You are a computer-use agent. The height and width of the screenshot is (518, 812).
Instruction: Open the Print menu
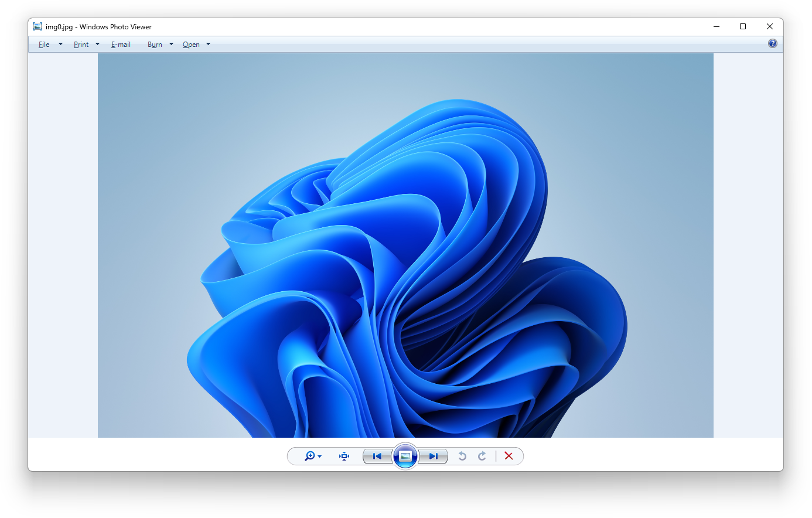(81, 45)
